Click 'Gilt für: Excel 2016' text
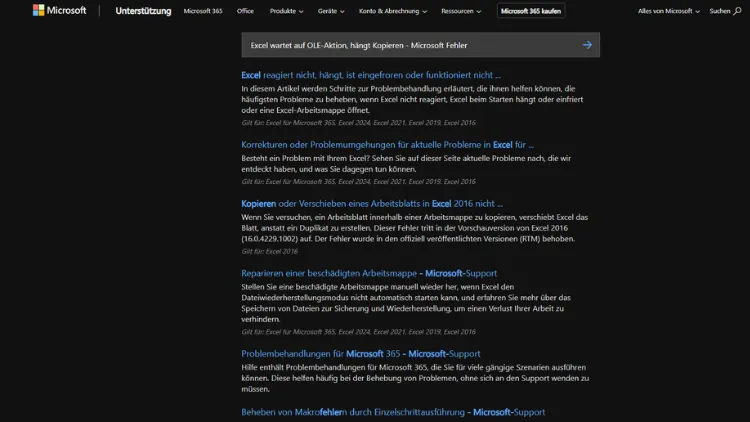Screen dimensions: 750x422 [269, 251]
